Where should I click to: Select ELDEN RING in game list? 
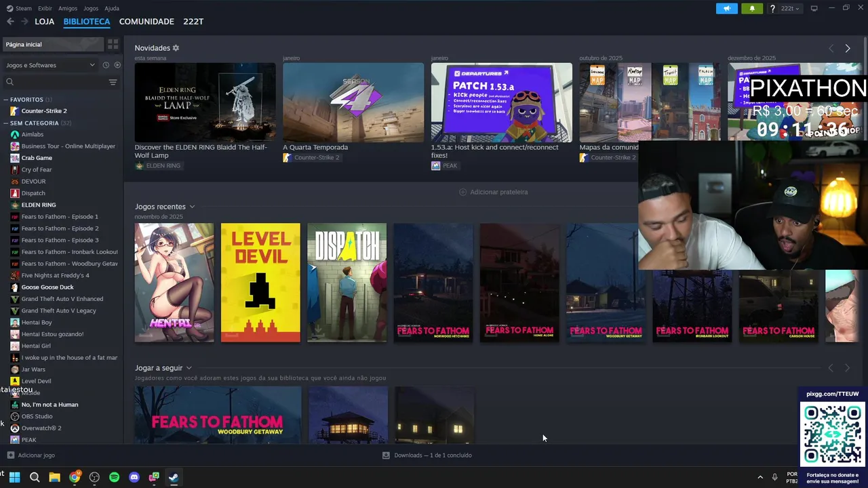pyautogui.click(x=39, y=205)
